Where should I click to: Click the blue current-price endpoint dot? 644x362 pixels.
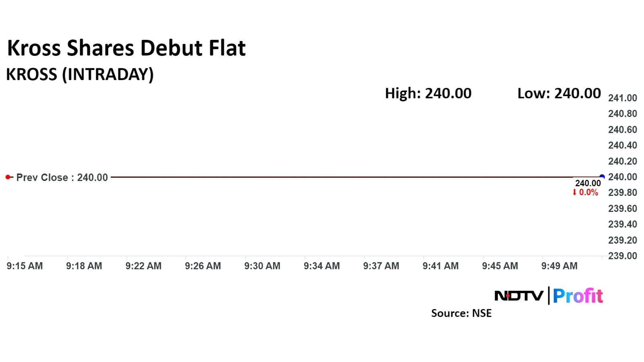tap(602, 177)
